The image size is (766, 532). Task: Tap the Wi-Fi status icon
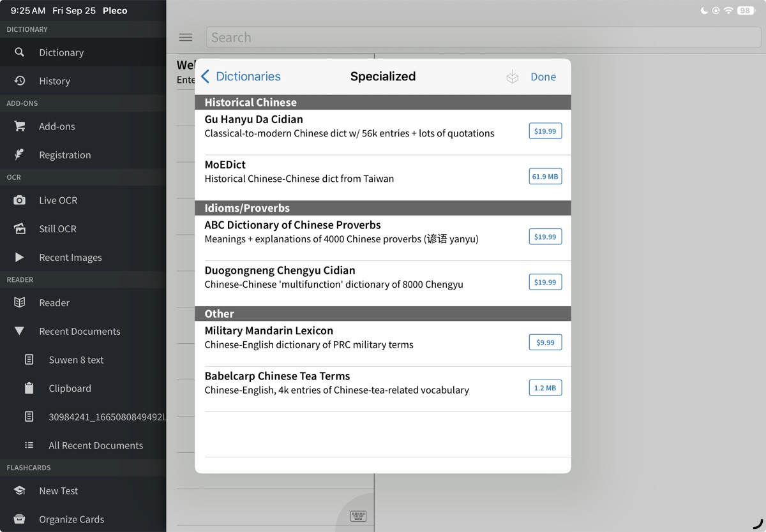(728, 11)
